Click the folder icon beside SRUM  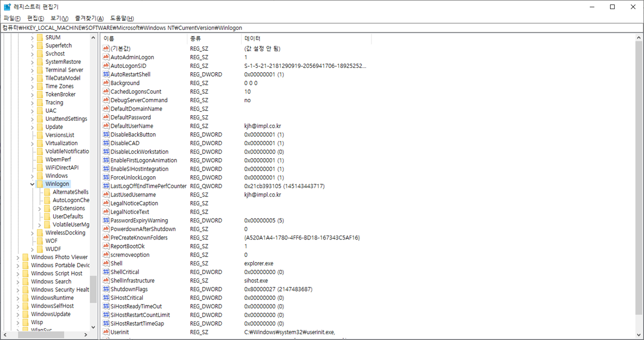[40, 37]
